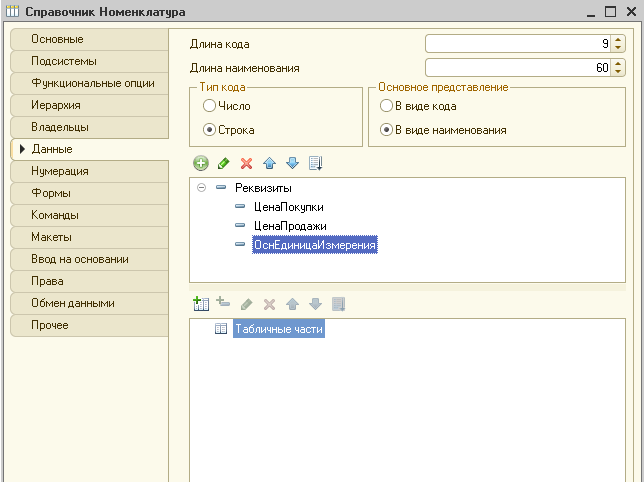Edit the selected attribute with the pencil icon
This screenshot has height=482, width=644.
[223, 163]
